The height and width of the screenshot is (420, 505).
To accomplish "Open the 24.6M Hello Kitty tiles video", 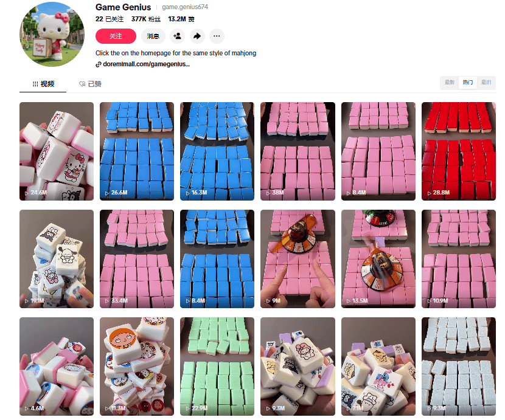I will click(57, 151).
